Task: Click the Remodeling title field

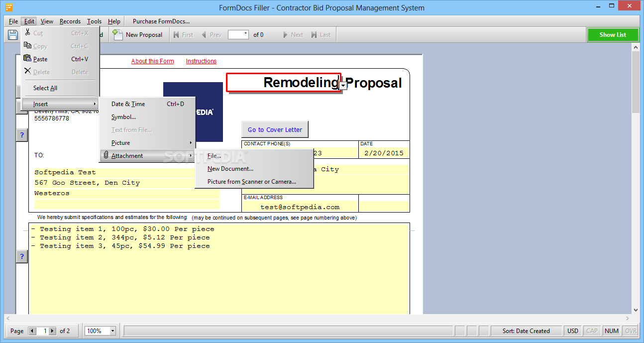Action: (283, 83)
